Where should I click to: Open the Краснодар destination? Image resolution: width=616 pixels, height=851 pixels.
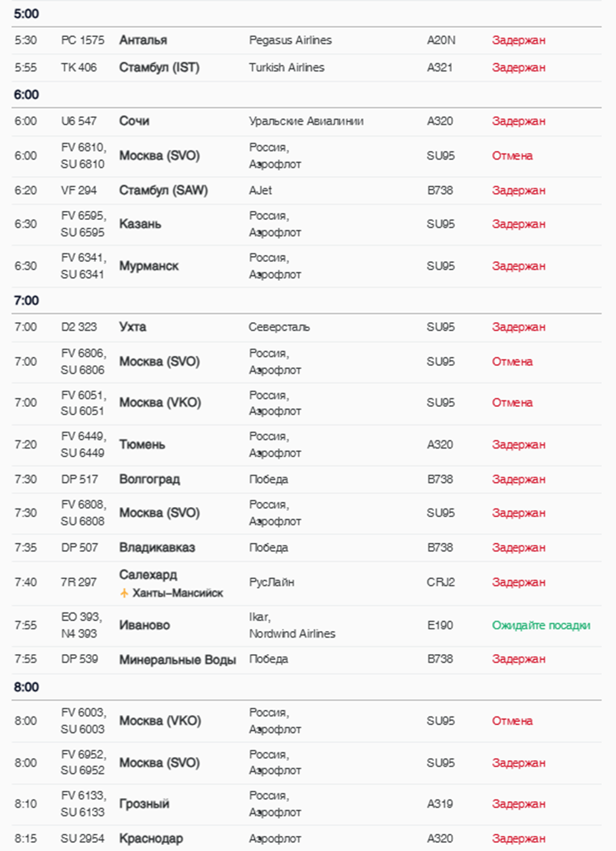coord(151,838)
